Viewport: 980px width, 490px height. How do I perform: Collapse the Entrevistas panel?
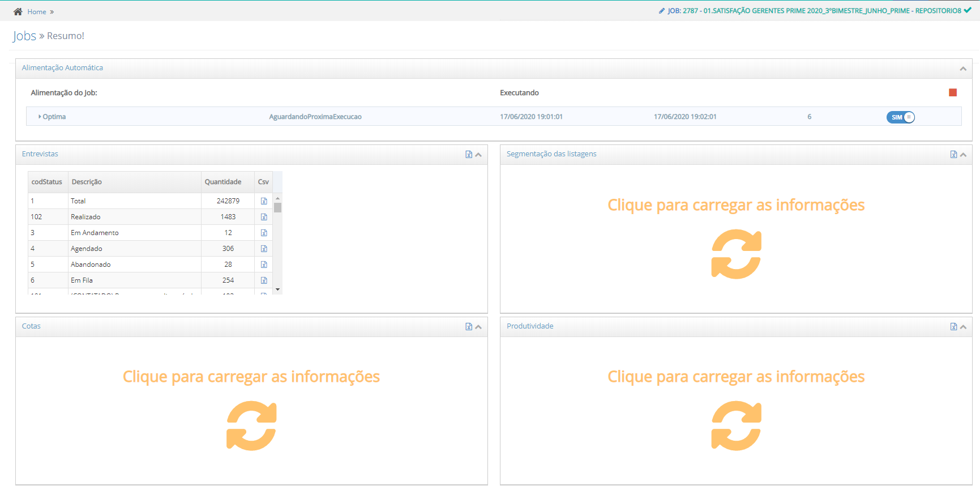tap(478, 155)
